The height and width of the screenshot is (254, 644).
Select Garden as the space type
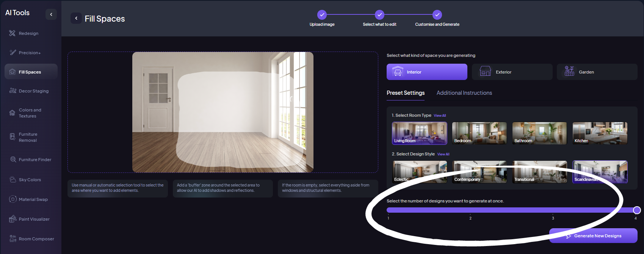point(597,72)
